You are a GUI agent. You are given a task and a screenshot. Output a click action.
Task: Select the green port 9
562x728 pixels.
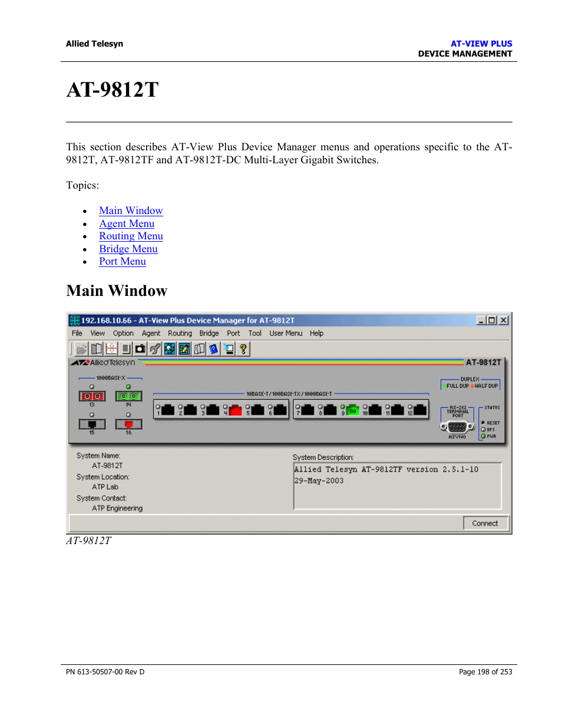point(353,410)
